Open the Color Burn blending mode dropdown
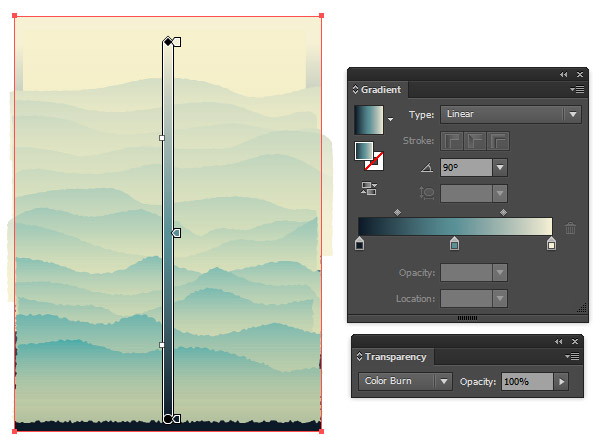The image size is (600, 448). coord(405,381)
